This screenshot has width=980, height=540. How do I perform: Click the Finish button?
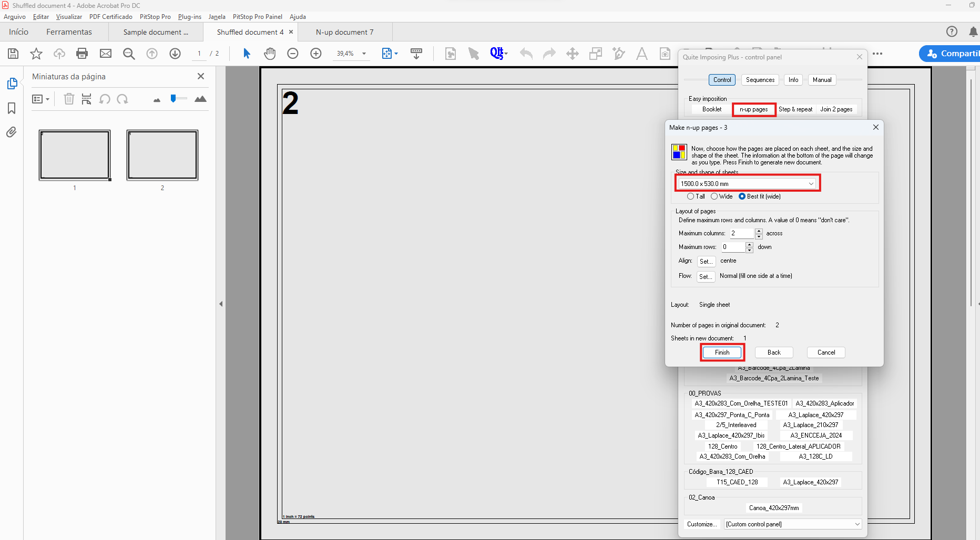pyautogui.click(x=722, y=352)
